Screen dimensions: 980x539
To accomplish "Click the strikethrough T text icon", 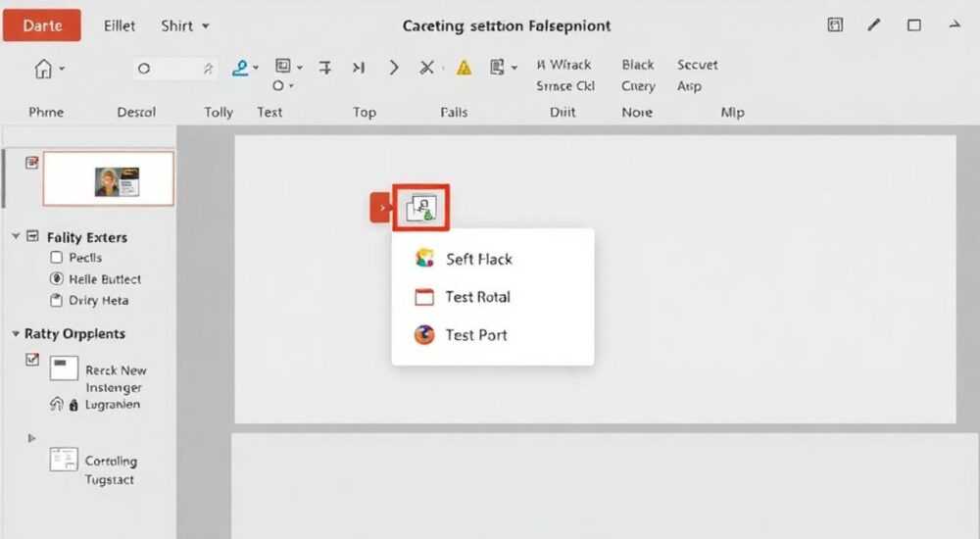I will click(x=325, y=68).
